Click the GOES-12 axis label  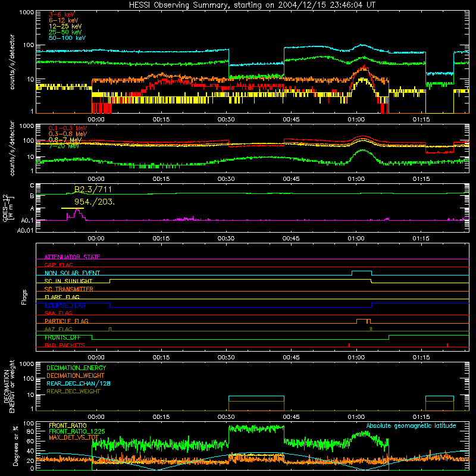[8, 208]
